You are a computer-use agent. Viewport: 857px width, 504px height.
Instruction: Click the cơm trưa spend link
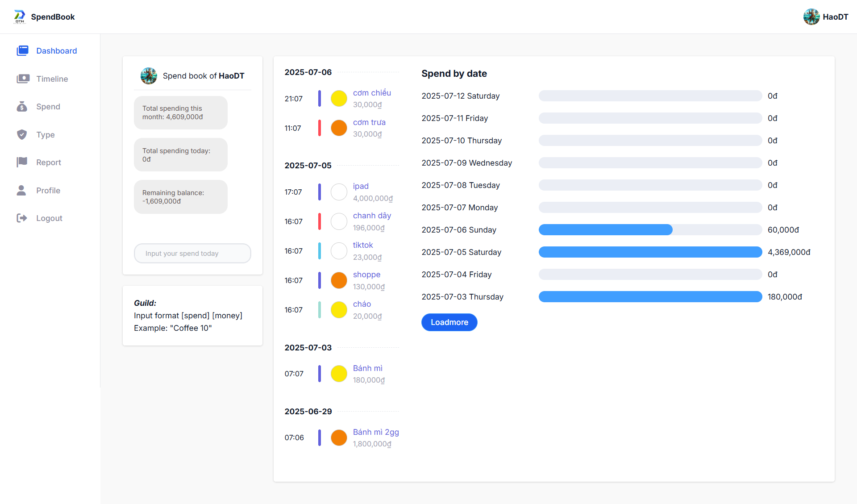pyautogui.click(x=369, y=122)
